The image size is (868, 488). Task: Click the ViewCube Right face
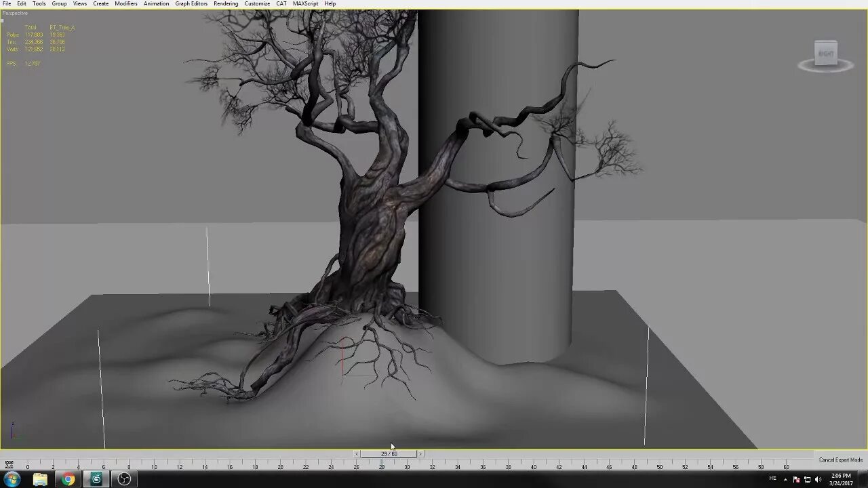click(x=826, y=54)
